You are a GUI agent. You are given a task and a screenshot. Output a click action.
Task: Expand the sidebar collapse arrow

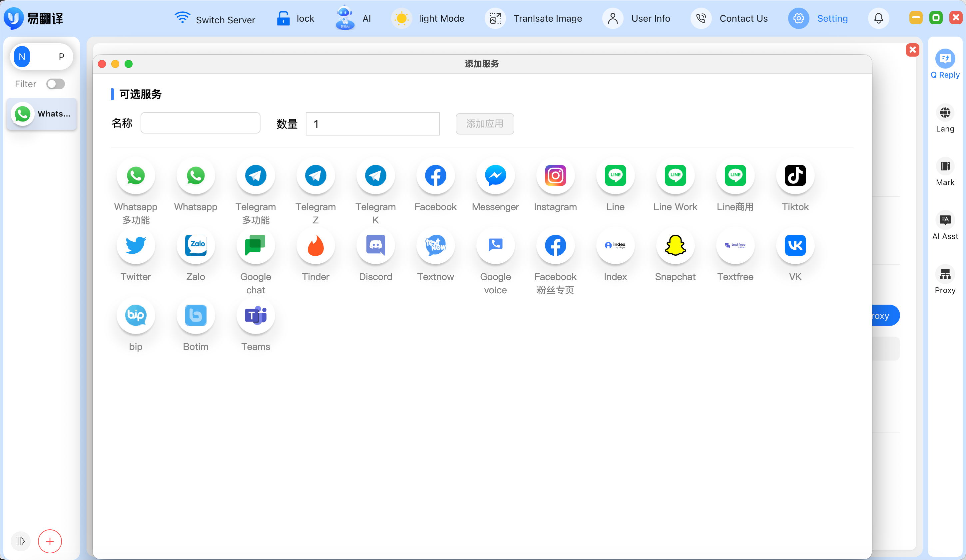click(21, 541)
